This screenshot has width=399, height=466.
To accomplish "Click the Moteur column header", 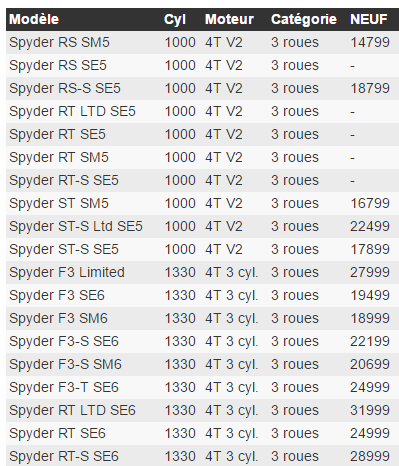I will [229, 19].
